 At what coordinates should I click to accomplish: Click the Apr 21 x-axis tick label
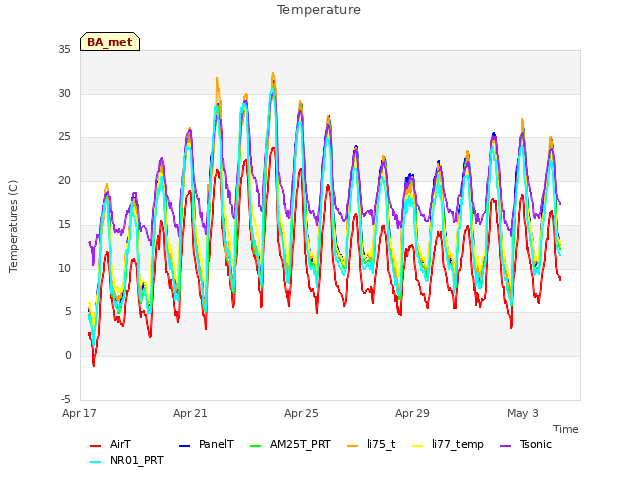[190, 413]
